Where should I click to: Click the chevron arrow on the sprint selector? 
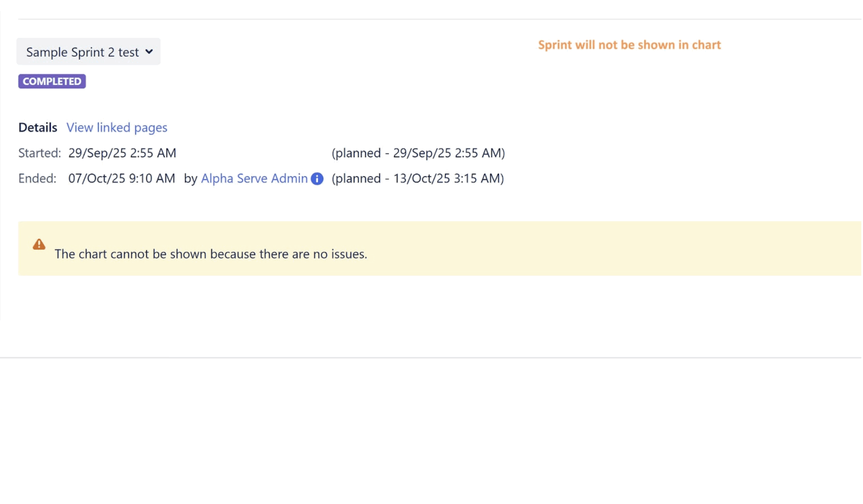149,52
